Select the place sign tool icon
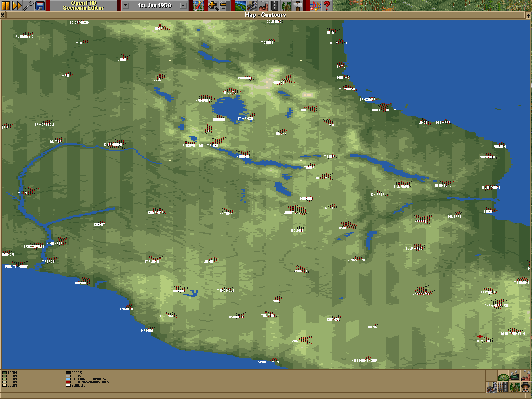 pos(298,5)
